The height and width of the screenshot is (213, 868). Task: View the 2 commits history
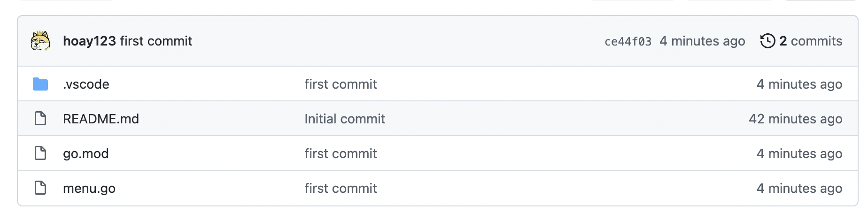coord(810,41)
